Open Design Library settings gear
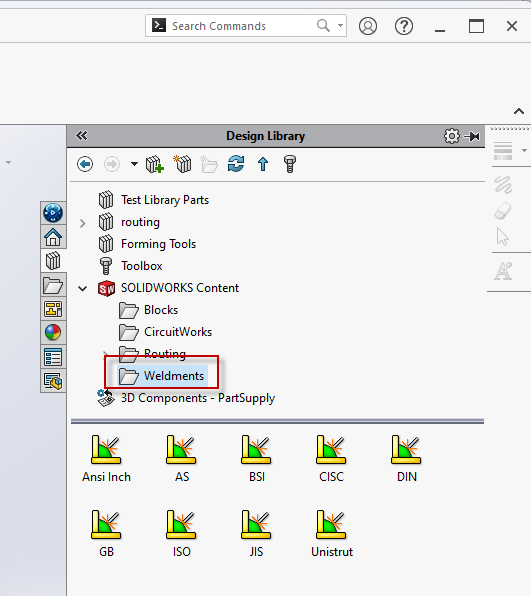 pos(452,136)
